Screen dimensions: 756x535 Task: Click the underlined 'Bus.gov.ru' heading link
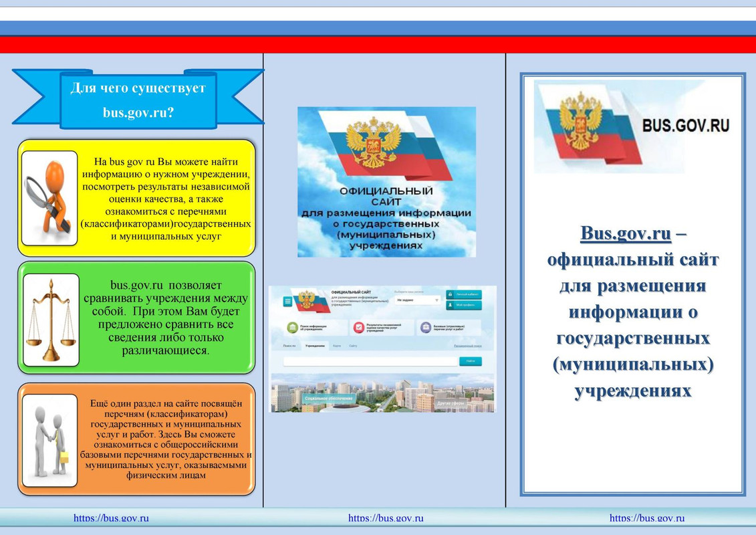[x=626, y=233]
